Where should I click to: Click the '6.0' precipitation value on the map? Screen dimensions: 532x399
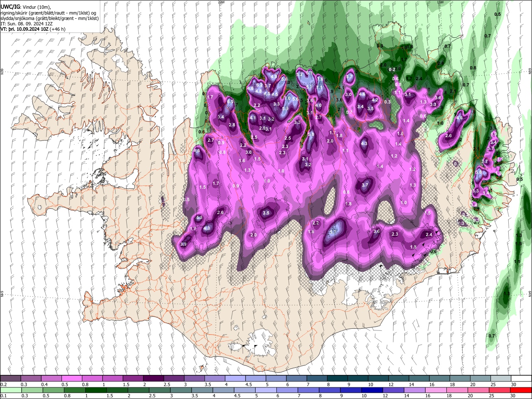(230, 101)
